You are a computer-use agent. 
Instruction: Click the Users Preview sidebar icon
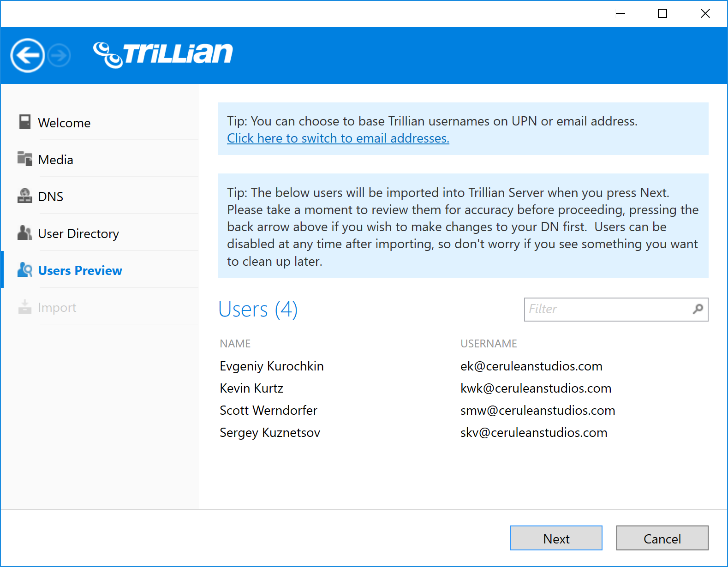[25, 269]
